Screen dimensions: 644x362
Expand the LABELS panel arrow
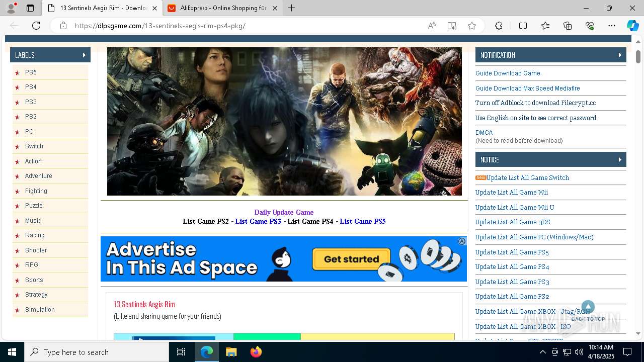tap(84, 55)
